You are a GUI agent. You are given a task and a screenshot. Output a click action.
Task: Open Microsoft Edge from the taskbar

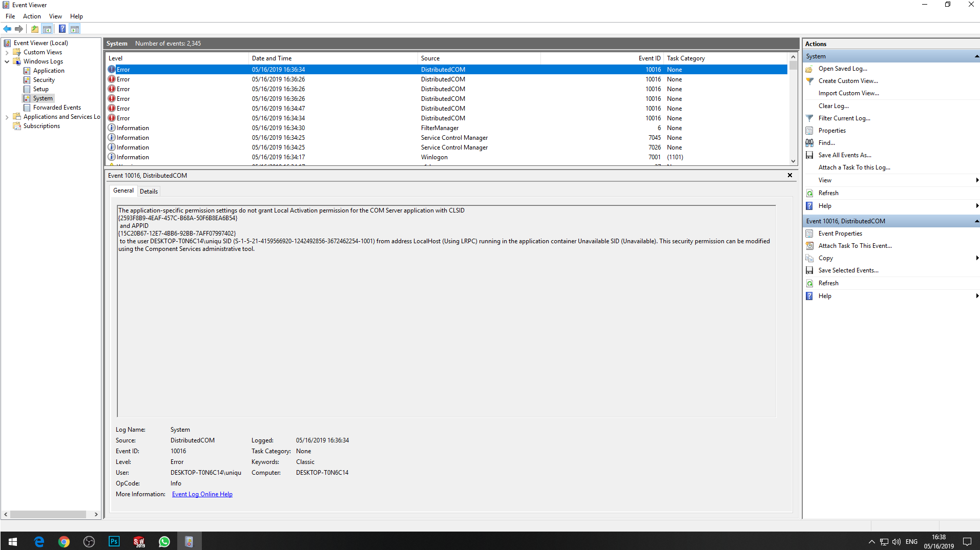click(x=39, y=541)
